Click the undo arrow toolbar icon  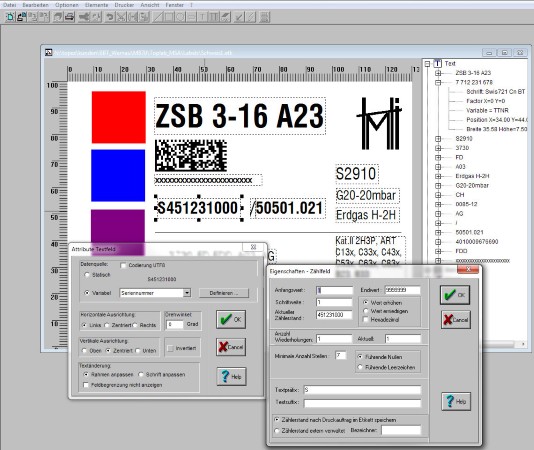tap(110, 17)
